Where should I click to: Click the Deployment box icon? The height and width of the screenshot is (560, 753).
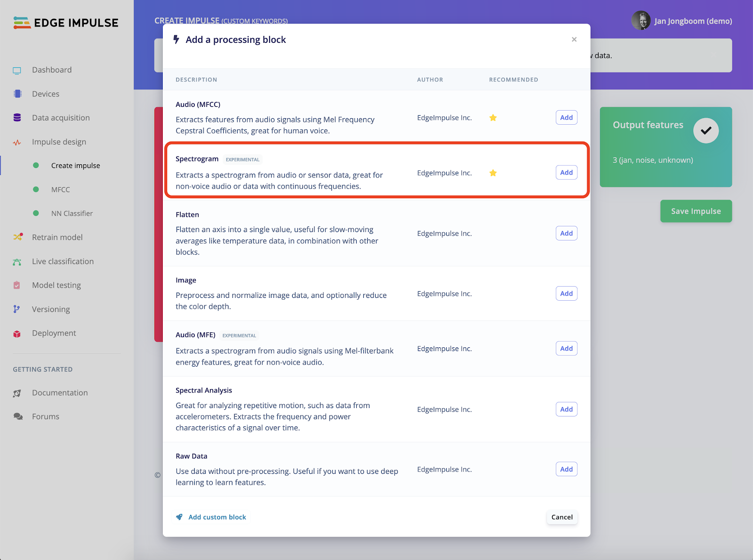(x=17, y=334)
